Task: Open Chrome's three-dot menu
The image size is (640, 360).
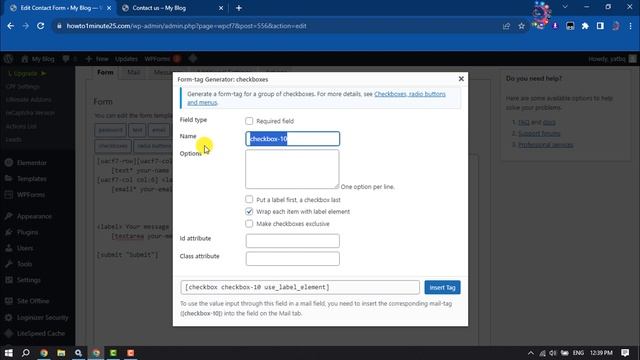Action: 631,26
